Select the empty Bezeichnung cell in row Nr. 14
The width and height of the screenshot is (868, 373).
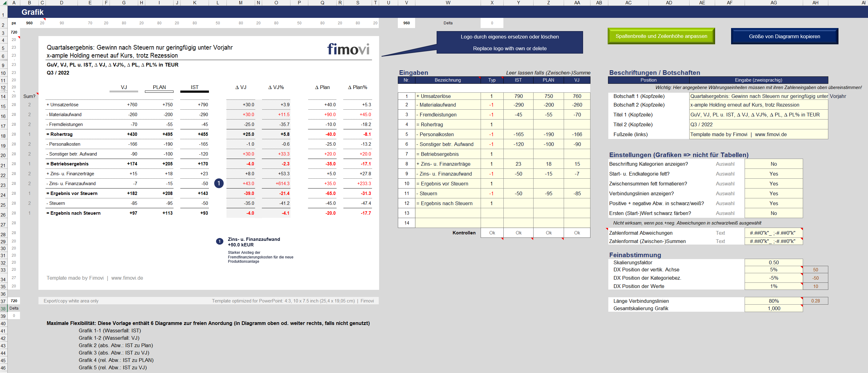tap(448, 223)
